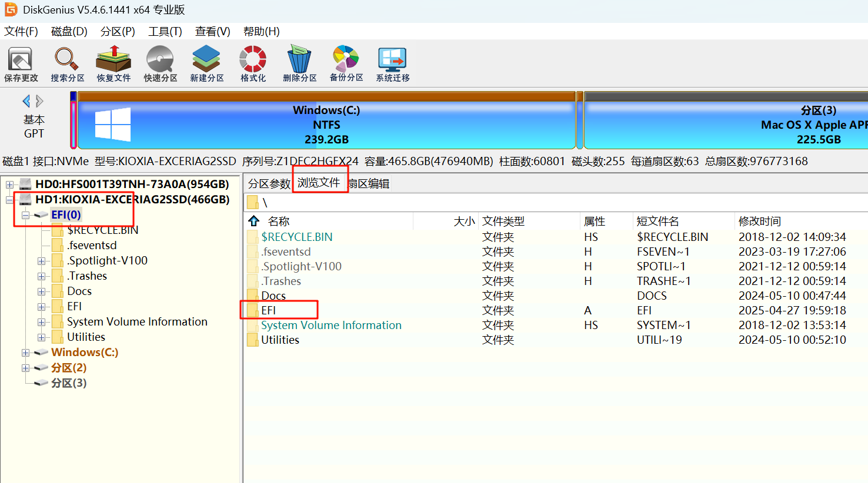Sort by Modified Time (修改时间) column header
The width and height of the screenshot is (868, 483).
click(760, 221)
